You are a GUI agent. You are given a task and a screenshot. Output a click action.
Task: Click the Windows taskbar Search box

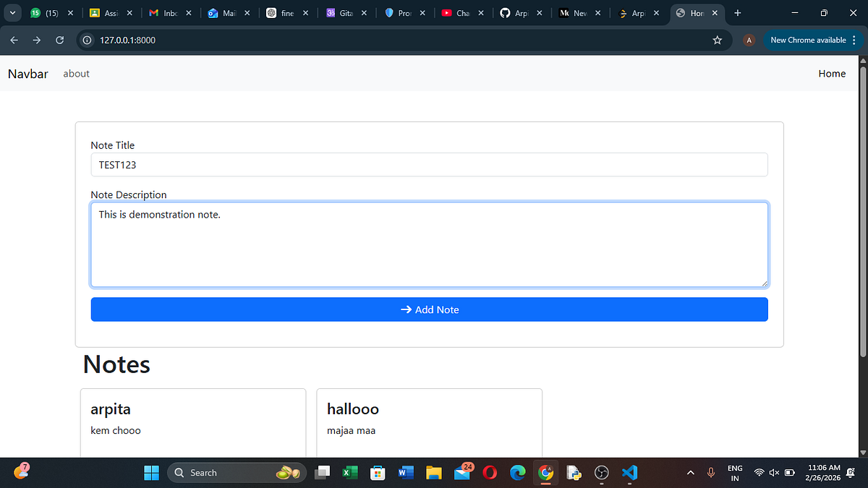pos(237,473)
